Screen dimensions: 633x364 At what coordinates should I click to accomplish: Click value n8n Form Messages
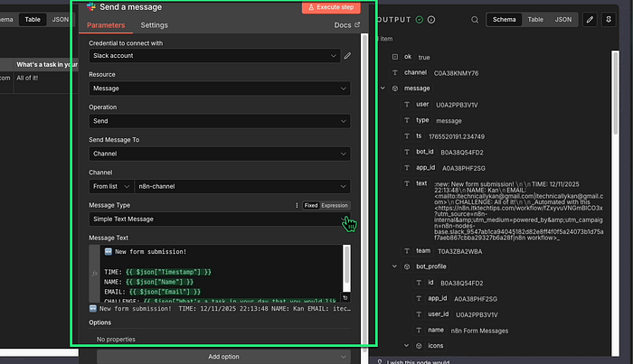(479, 331)
